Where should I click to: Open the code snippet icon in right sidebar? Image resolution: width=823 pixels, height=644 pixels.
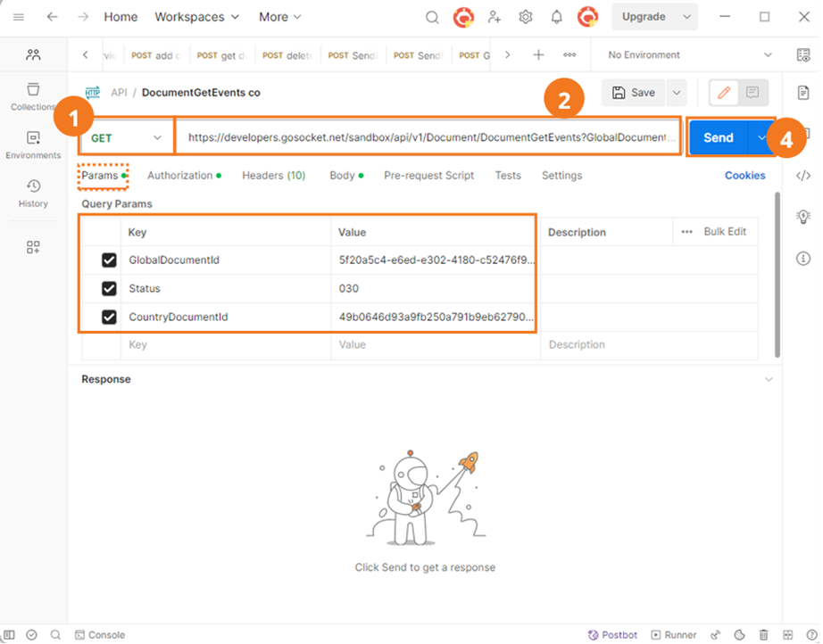coord(803,176)
